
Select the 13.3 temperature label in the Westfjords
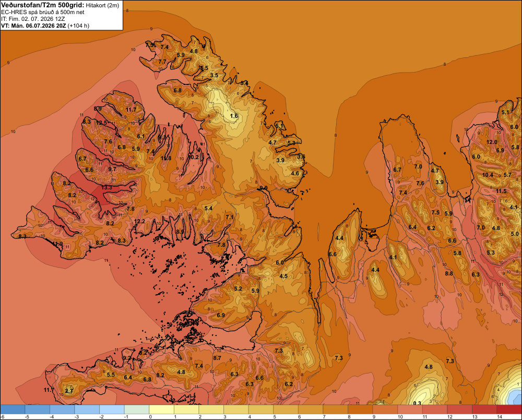[x=106, y=187]
